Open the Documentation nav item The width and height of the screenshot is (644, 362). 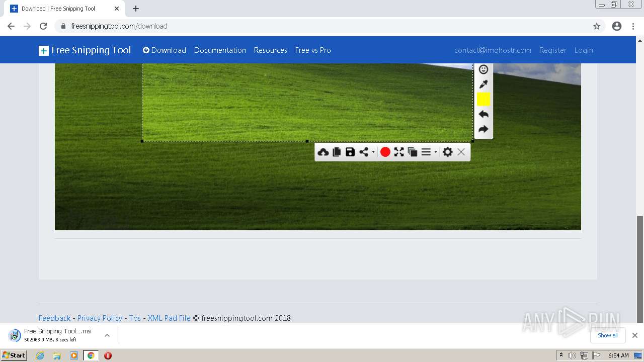click(x=220, y=50)
